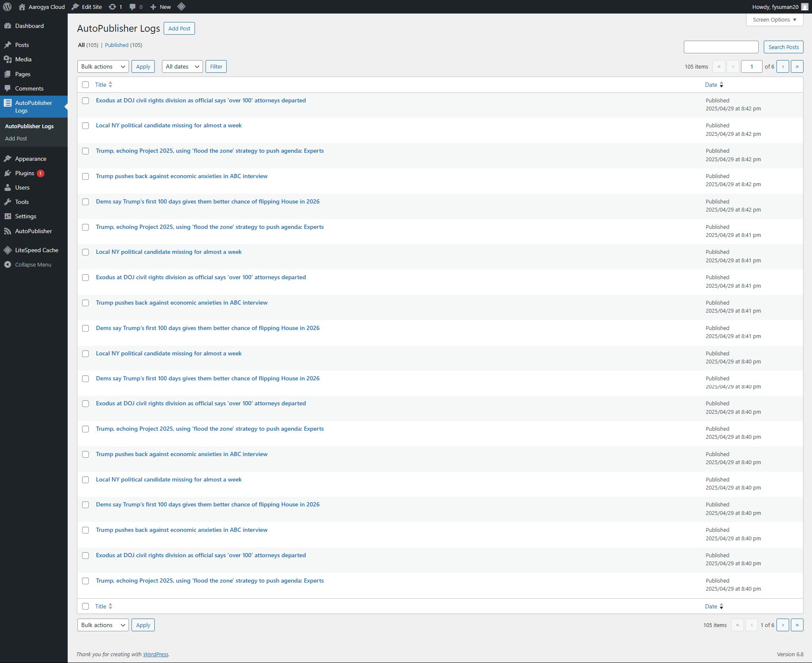Open the Plugins sidebar icon
Image resolution: width=812 pixels, height=663 pixels.
point(8,173)
